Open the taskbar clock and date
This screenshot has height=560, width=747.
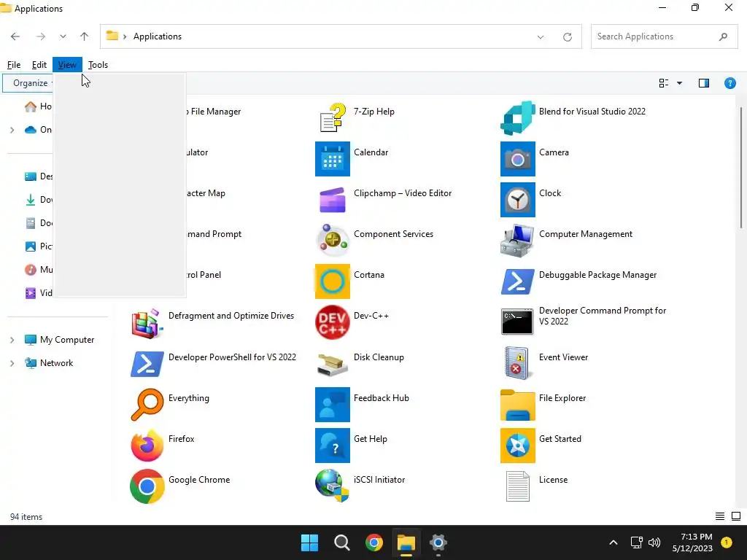692,542
